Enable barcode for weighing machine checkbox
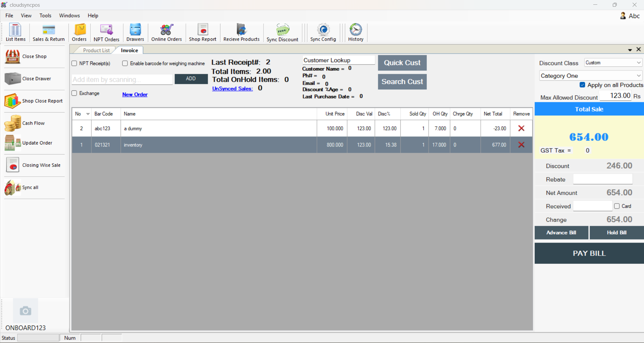This screenshot has height=343, width=644. (125, 63)
